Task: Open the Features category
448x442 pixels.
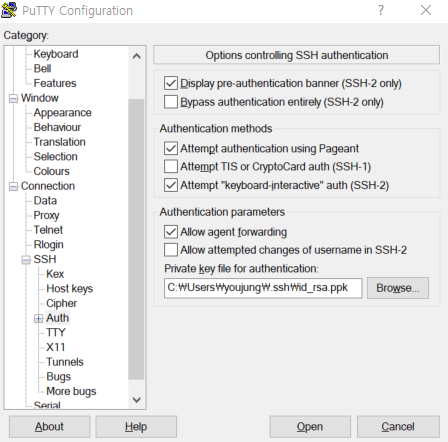Action: 55,83
